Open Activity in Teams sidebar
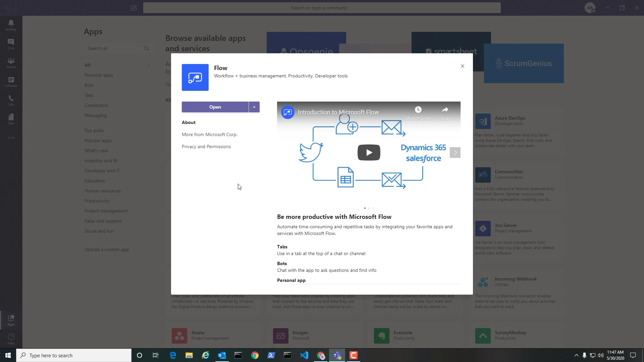Viewport: 644px width, 362px height. (11, 25)
